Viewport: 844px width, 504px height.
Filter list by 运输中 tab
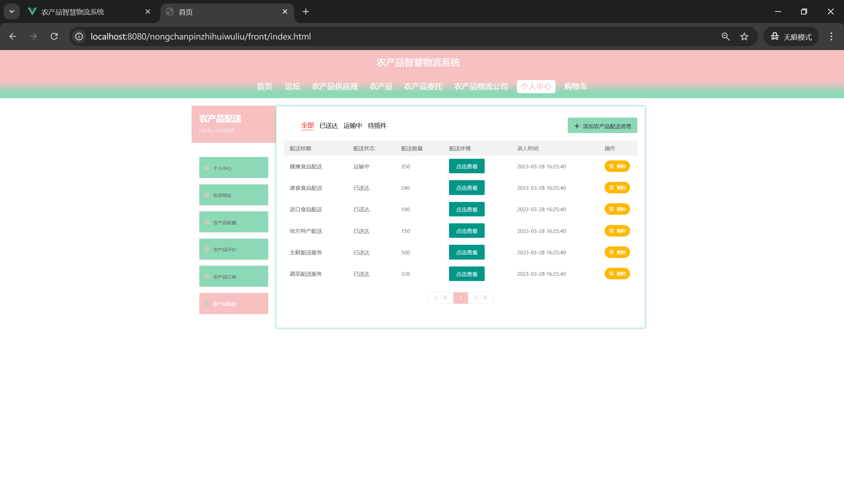352,126
